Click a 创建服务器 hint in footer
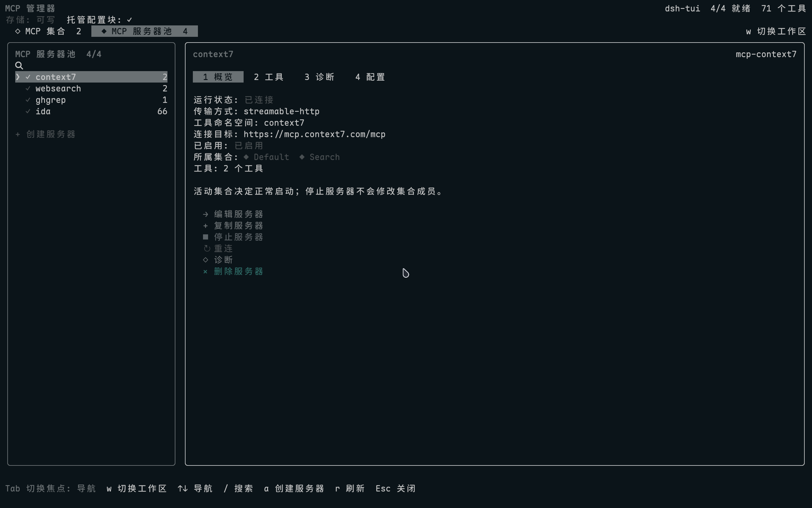The height and width of the screenshot is (508, 812). click(x=294, y=489)
